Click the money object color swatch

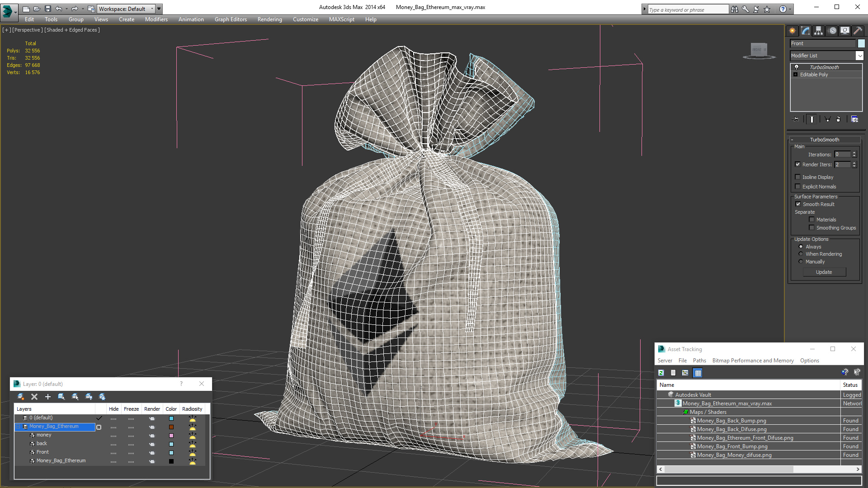(171, 436)
